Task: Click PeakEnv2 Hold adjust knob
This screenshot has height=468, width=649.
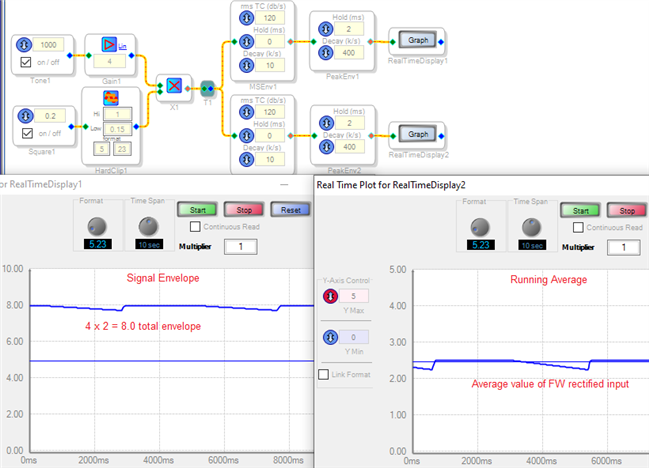Action: 327,123
